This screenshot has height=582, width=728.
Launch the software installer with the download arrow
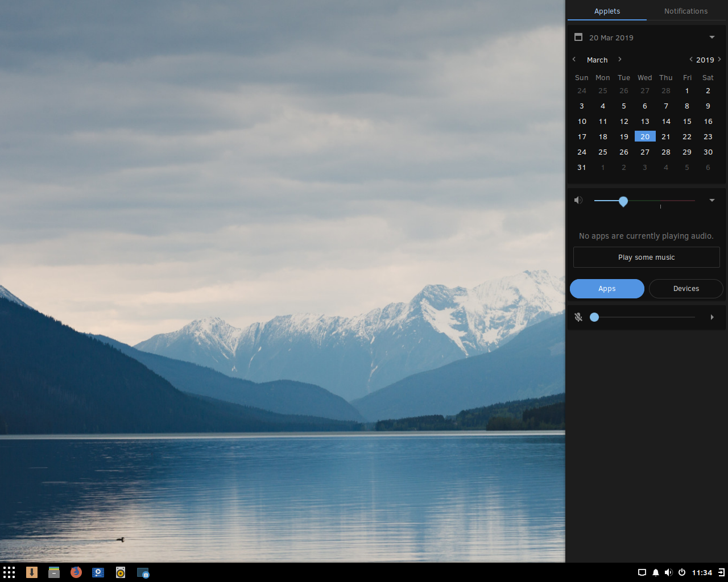coord(32,572)
